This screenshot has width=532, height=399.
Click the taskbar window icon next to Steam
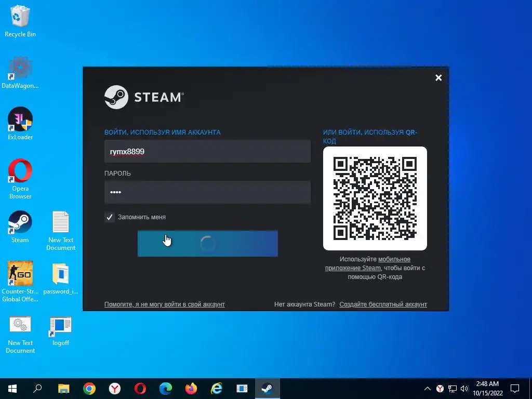coord(242,389)
